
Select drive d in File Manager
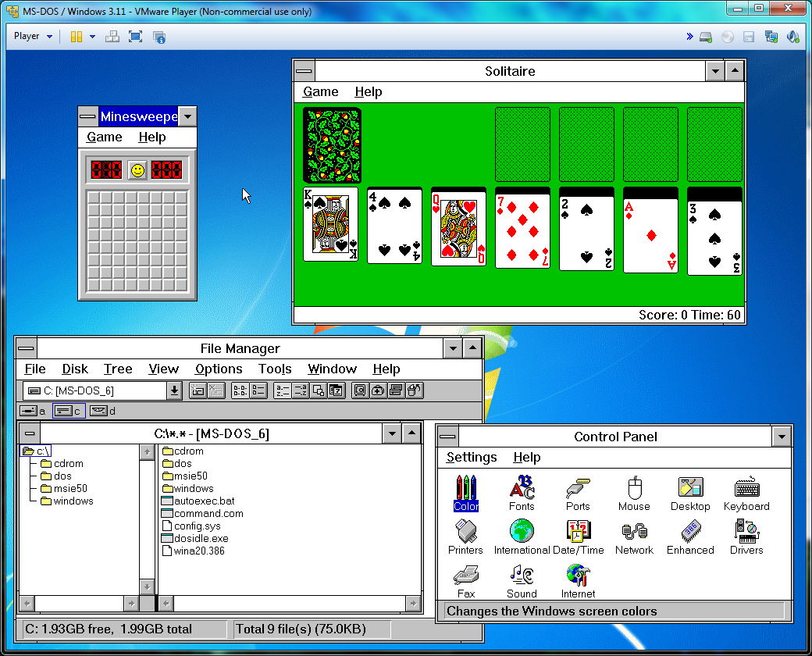click(x=101, y=411)
